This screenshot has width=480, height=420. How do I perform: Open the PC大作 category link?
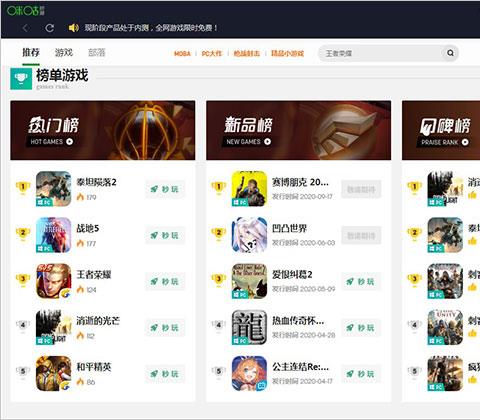[212, 53]
